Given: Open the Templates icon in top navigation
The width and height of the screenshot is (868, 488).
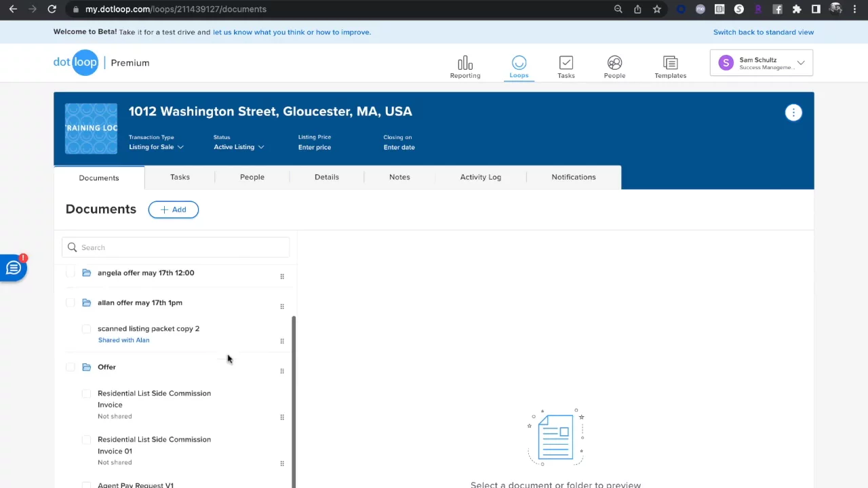Looking at the screenshot, I should (x=670, y=64).
